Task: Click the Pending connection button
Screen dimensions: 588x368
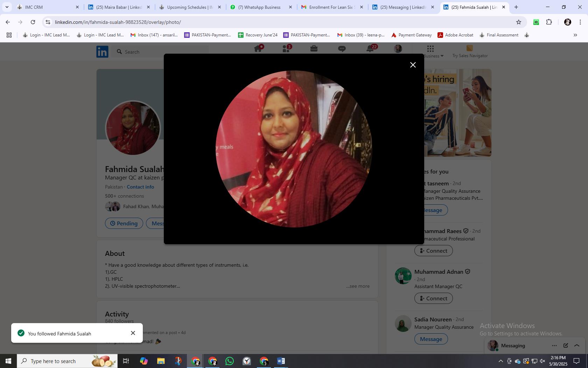Action: pyautogui.click(x=124, y=223)
